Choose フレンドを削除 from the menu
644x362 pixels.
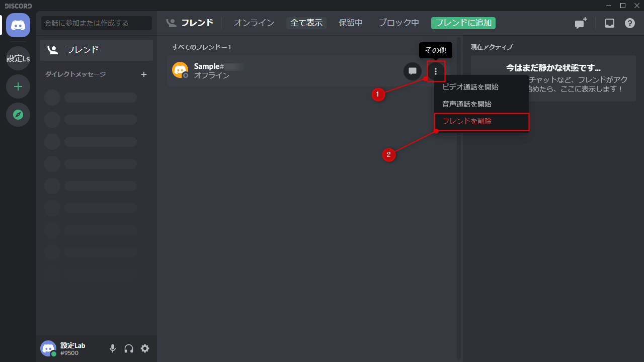481,122
